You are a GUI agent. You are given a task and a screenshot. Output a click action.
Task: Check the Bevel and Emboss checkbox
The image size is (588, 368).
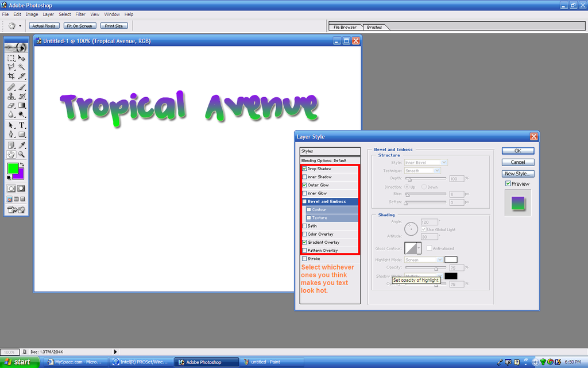point(304,202)
